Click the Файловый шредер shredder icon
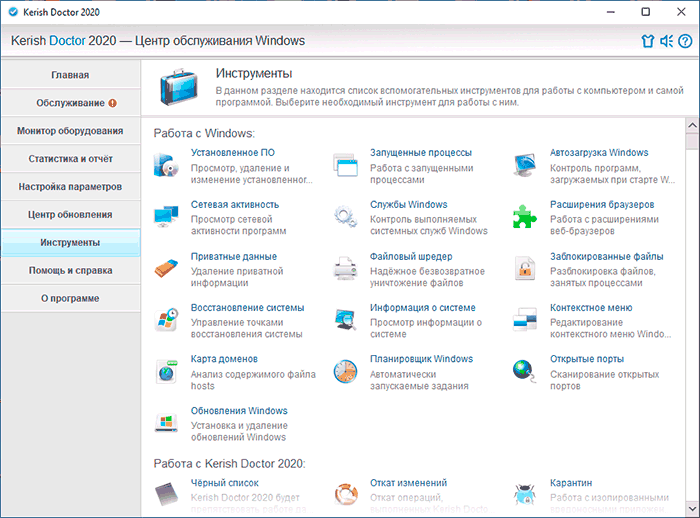 point(346,268)
